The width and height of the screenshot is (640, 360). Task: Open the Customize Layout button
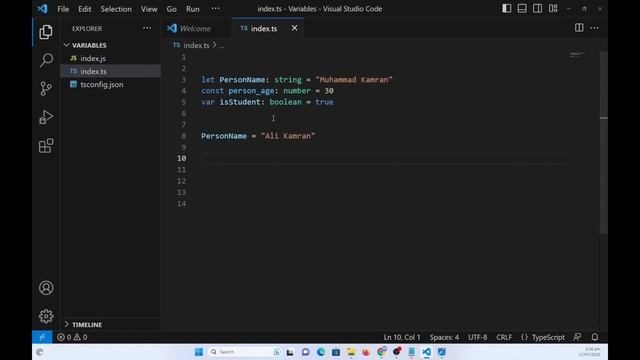[553, 9]
